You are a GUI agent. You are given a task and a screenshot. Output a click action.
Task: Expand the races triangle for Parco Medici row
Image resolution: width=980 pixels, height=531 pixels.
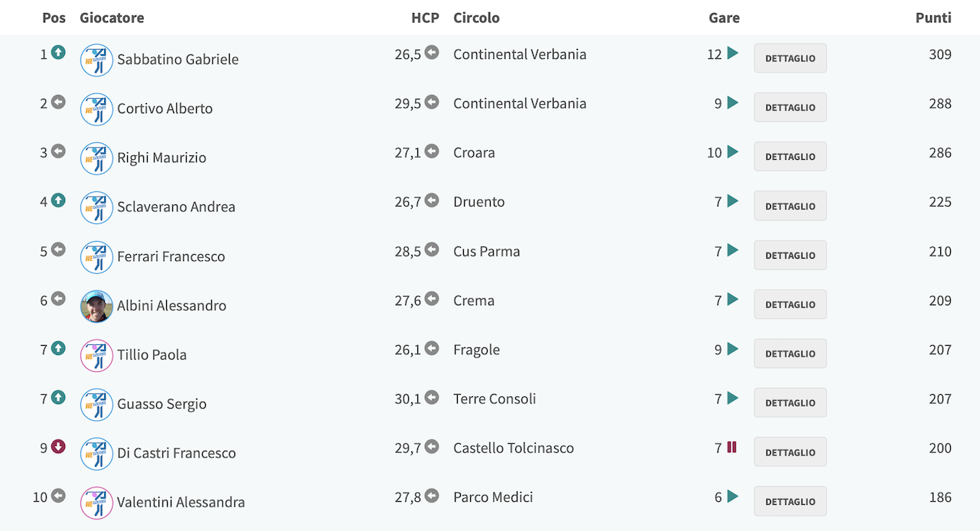[x=733, y=497]
